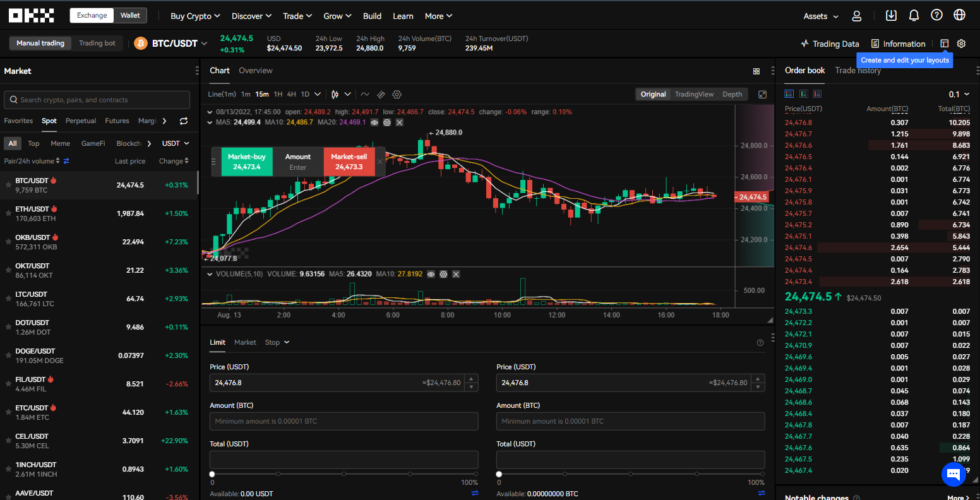
Task: Click the order form help icon
Action: pos(760,343)
